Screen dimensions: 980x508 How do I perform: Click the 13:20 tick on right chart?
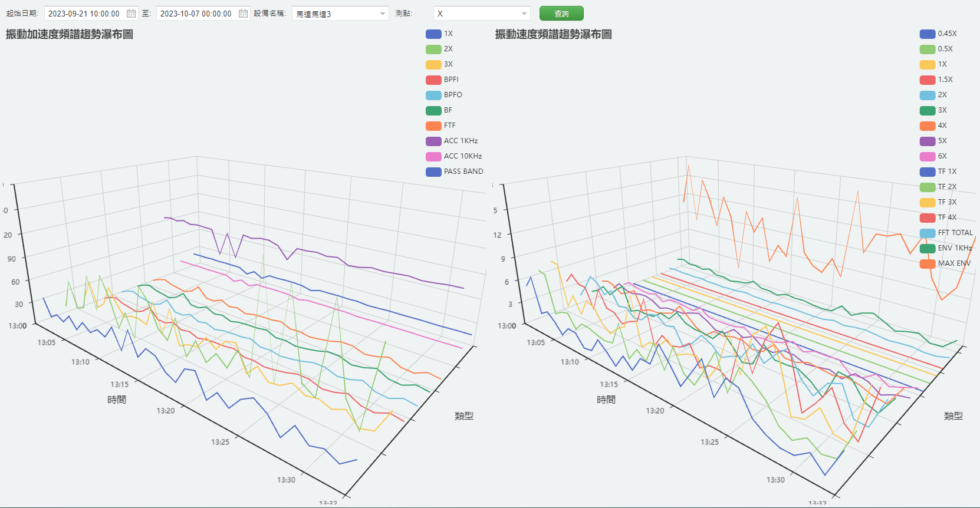point(655,411)
